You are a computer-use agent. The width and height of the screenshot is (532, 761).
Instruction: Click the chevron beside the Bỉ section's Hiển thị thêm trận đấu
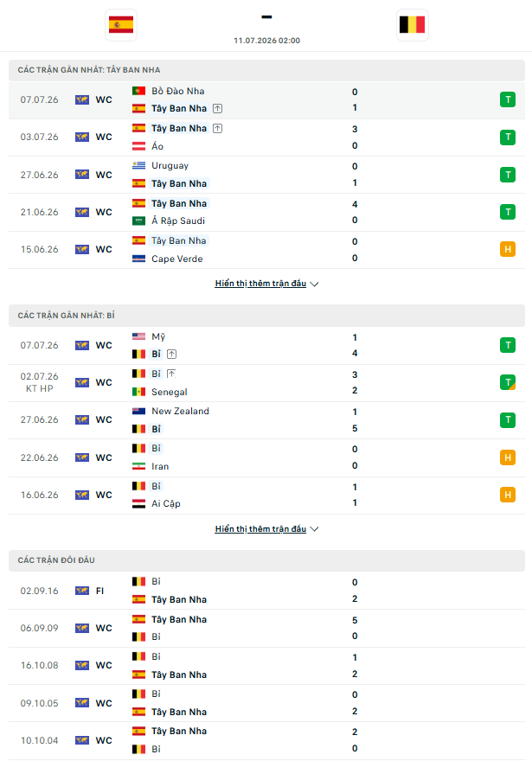315,529
